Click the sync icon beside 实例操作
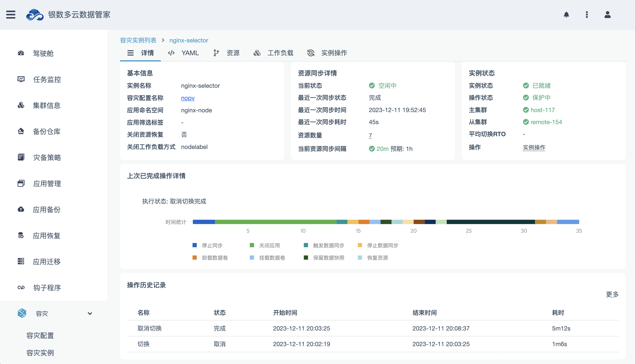Screen dimensions: 635x364 click(311, 53)
